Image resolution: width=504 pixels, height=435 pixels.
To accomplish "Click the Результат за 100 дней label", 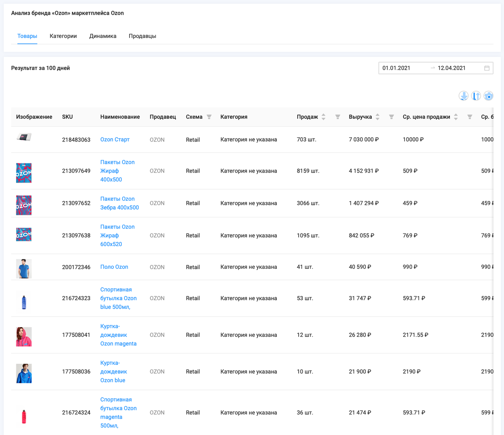I will click(40, 68).
